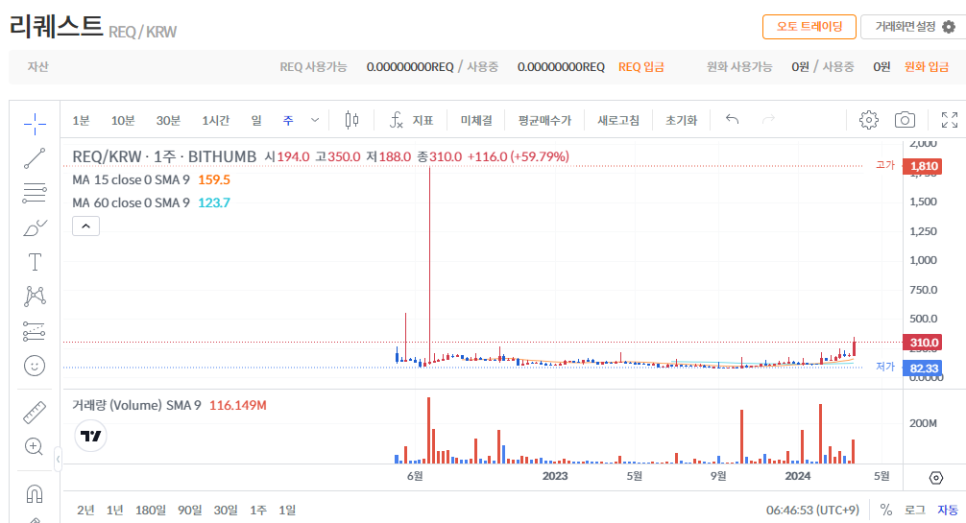Switch to 10-minute interval
Viewport: 966px width, 523px height.
click(123, 120)
